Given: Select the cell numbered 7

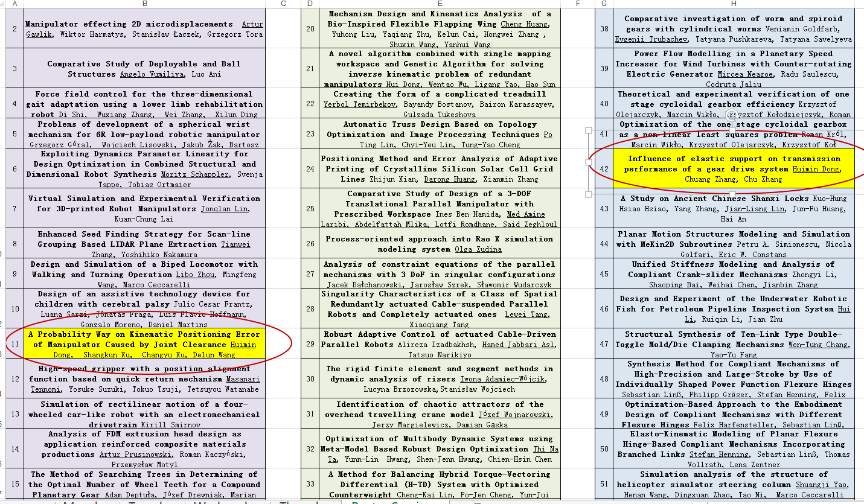Looking at the screenshot, I should (x=14, y=208).
